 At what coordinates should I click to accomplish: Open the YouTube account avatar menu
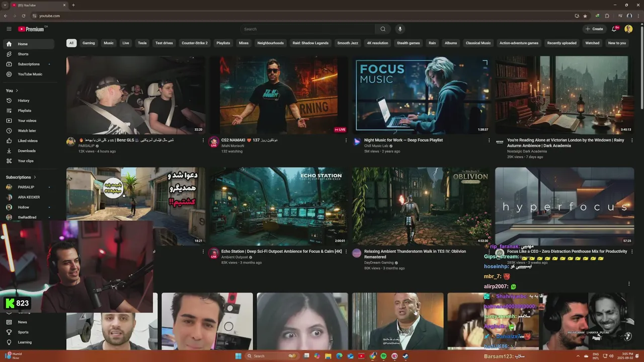click(x=628, y=29)
